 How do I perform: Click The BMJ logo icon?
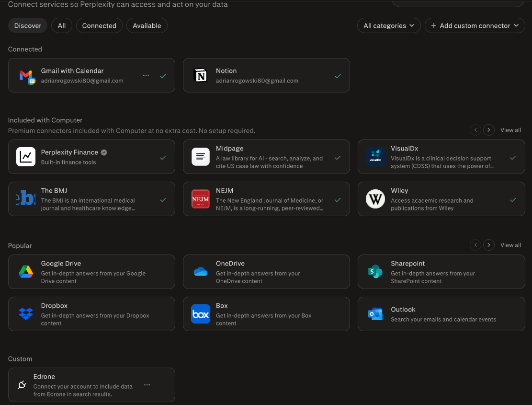(x=26, y=198)
